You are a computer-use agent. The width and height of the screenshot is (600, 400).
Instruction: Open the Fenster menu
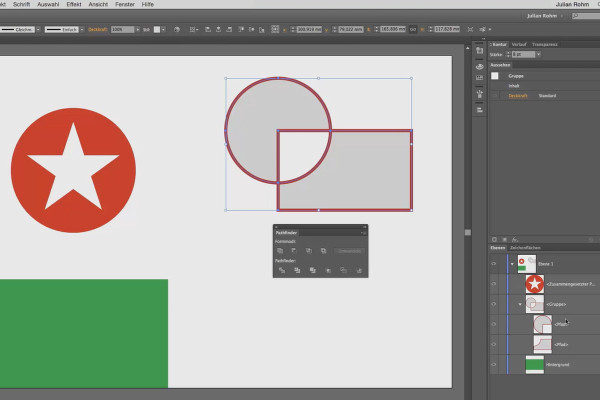tap(125, 5)
